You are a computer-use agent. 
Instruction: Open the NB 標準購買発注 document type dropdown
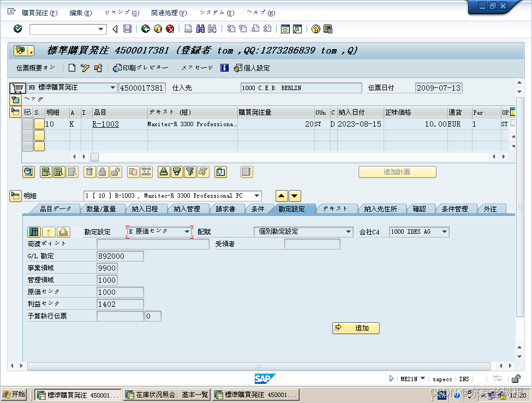112,87
